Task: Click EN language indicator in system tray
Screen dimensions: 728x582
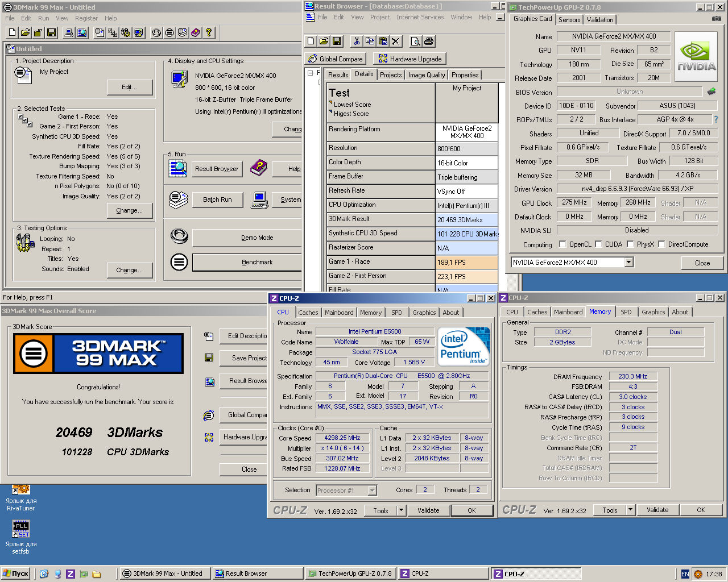Action: [685, 574]
